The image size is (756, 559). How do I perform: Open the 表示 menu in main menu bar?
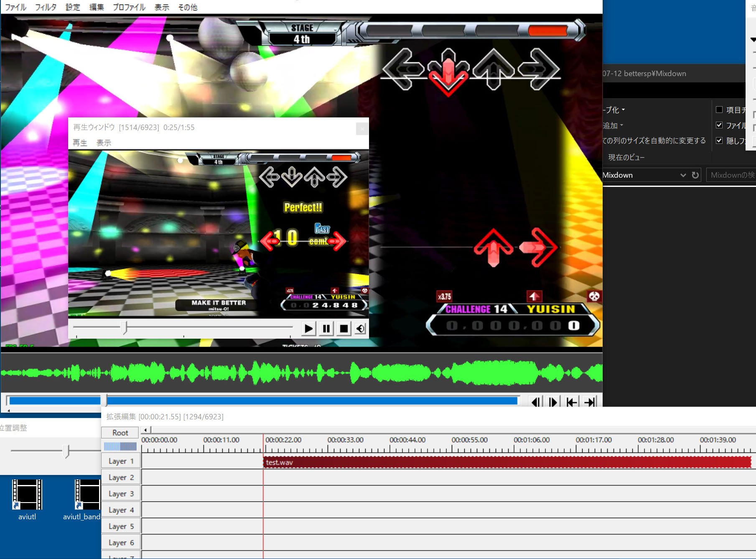pyautogui.click(x=162, y=7)
